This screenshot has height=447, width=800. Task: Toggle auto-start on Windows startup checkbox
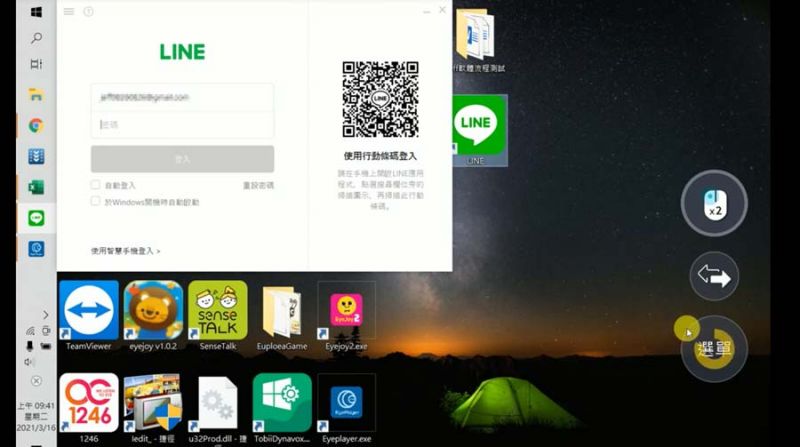[x=96, y=201]
